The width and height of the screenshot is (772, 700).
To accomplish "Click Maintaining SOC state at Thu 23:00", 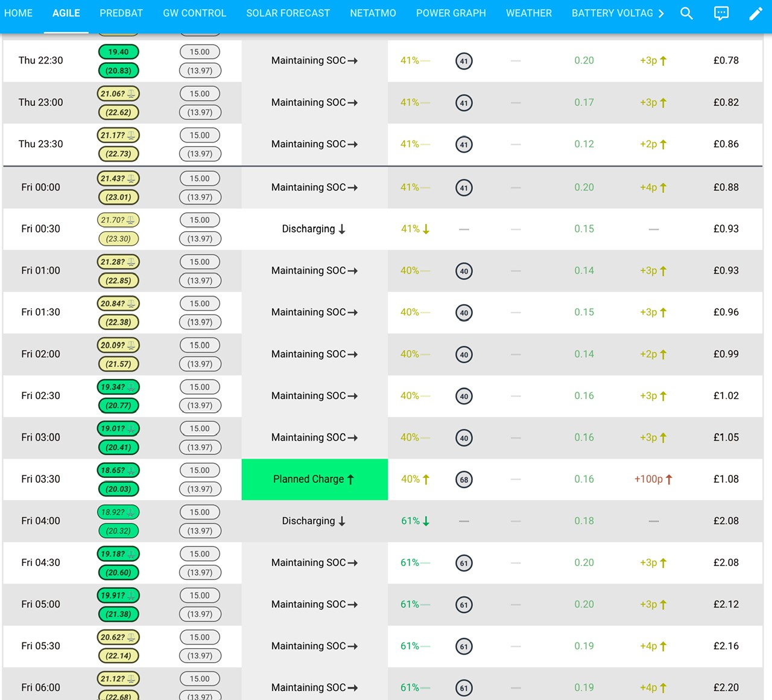I will click(314, 103).
